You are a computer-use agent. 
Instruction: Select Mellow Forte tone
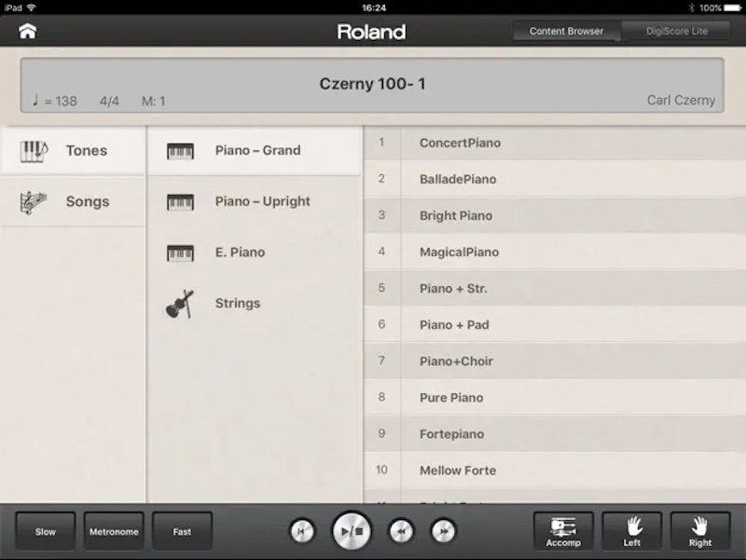555,471
